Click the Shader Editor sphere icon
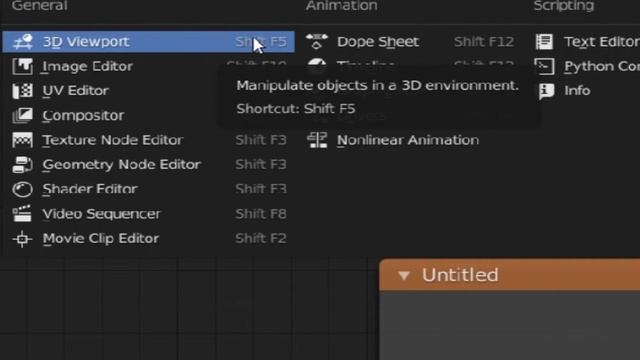640x360 pixels. point(22,189)
